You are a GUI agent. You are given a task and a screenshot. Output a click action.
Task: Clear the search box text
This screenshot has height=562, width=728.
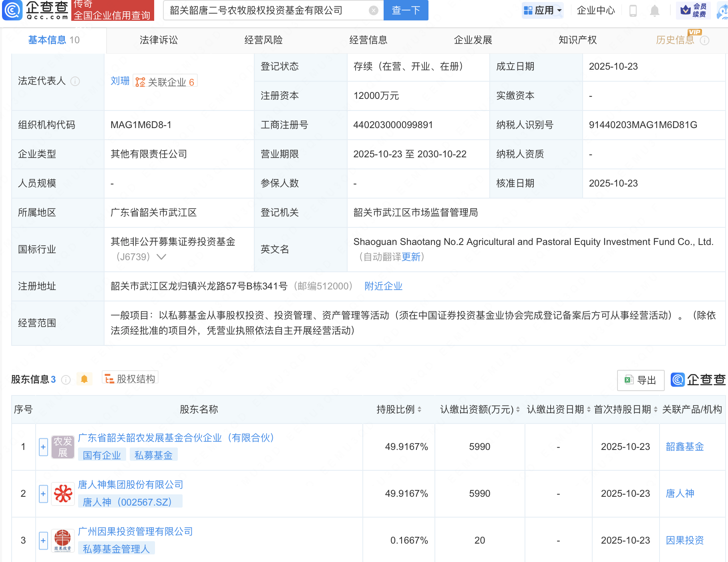pyautogui.click(x=373, y=10)
